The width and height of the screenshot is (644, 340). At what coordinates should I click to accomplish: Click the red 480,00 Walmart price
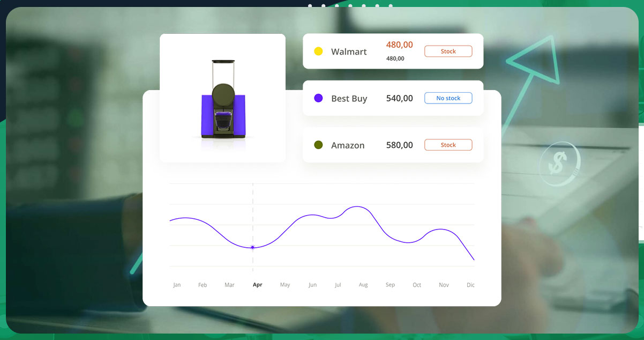pos(400,45)
